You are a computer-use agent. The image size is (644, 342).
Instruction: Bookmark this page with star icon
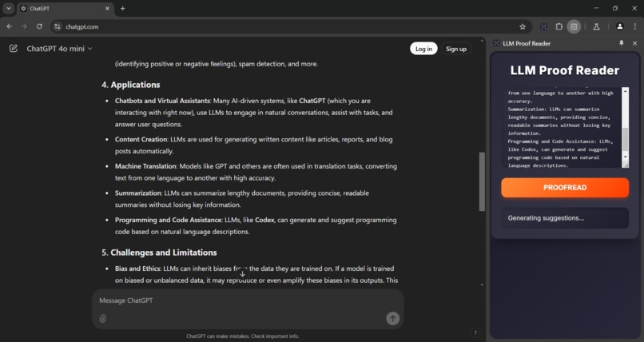[523, 26]
